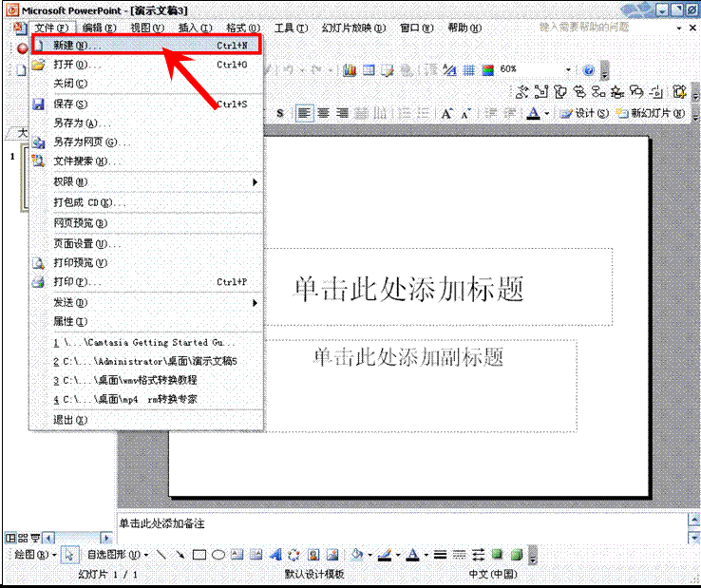Viewport: 701px width, 588px height.
Task: Click the Insert Picture icon
Action: 332,555
